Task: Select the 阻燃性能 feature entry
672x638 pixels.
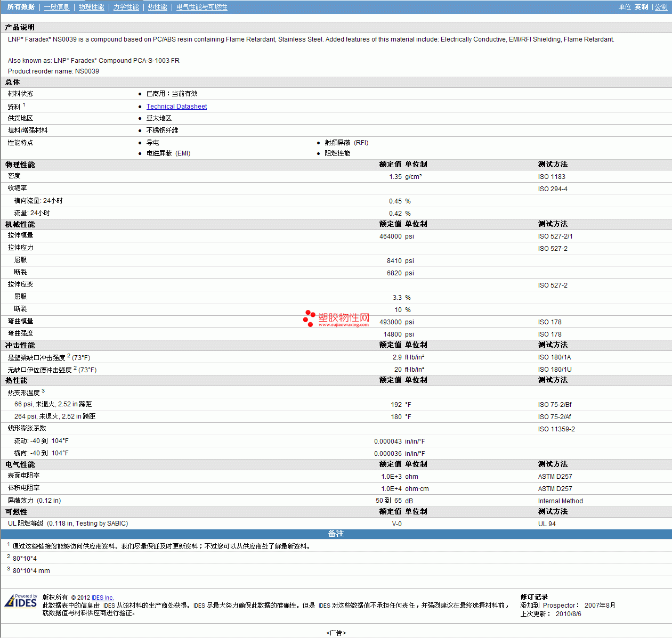Action: coord(337,153)
